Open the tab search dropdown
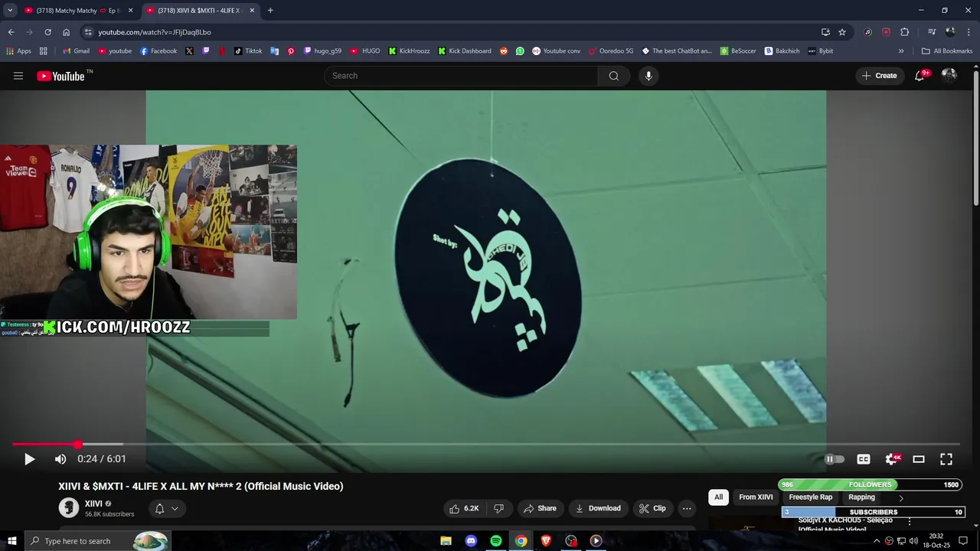The width and height of the screenshot is (980, 551). point(10,11)
